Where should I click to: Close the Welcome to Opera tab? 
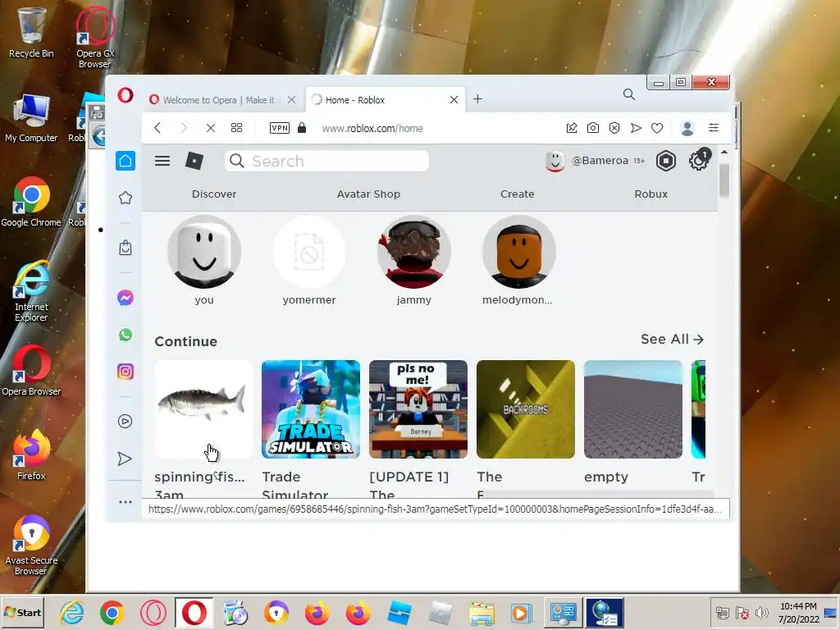click(x=291, y=100)
